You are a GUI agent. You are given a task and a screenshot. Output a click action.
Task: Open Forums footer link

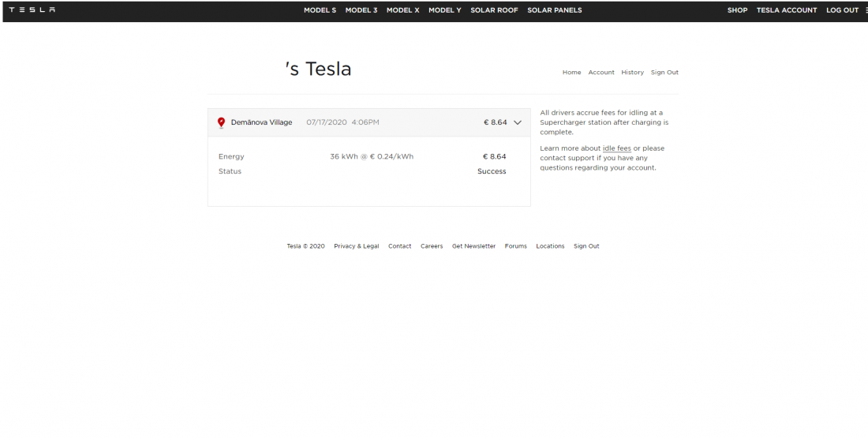tap(515, 246)
